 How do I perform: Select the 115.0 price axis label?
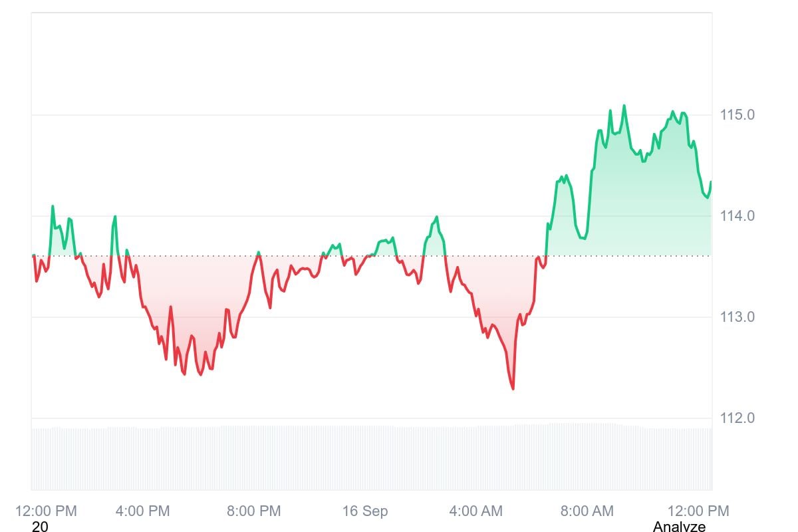(737, 115)
